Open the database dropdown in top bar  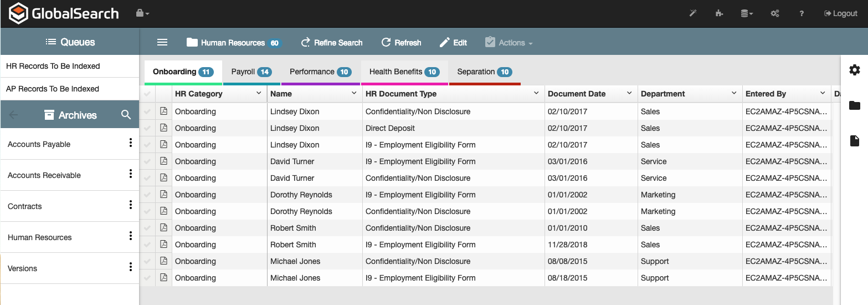point(747,13)
